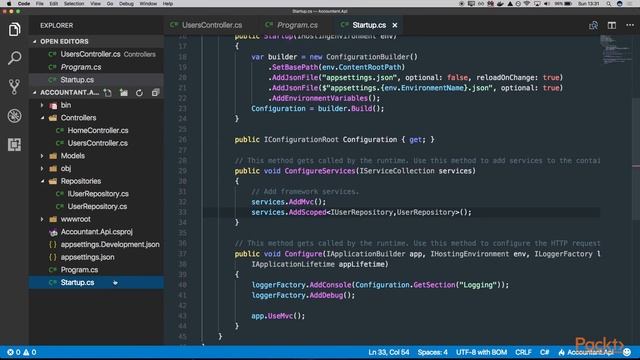This screenshot has width=640, height=360.
Task: Collapse the Repositories folder
Action: click(42, 181)
